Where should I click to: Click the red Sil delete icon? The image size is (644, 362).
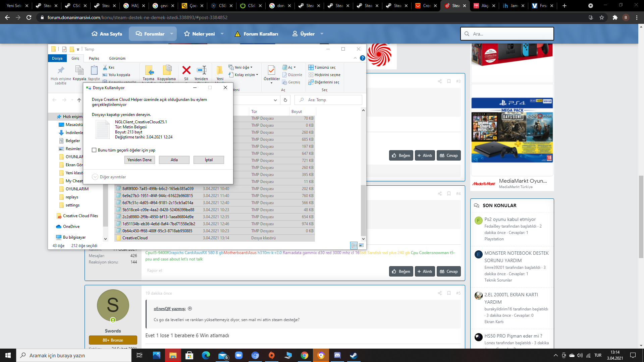(186, 70)
